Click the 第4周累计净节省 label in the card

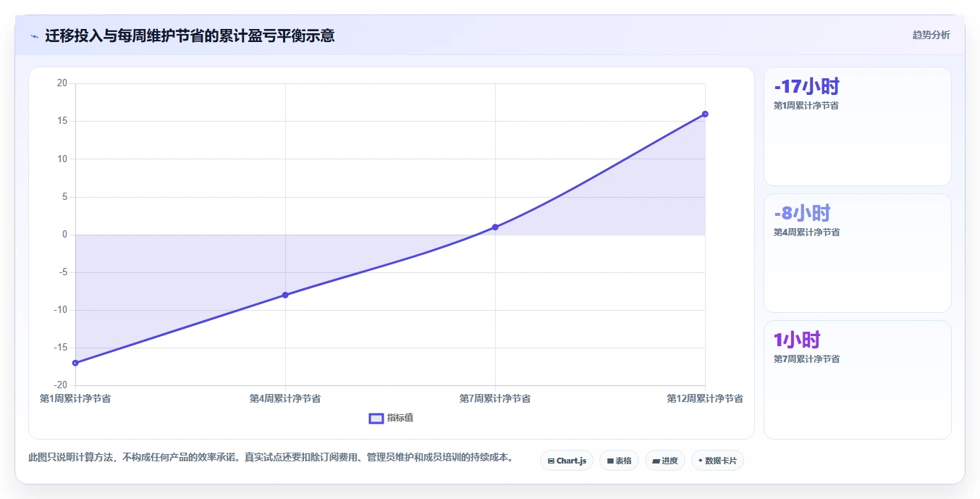tap(806, 232)
